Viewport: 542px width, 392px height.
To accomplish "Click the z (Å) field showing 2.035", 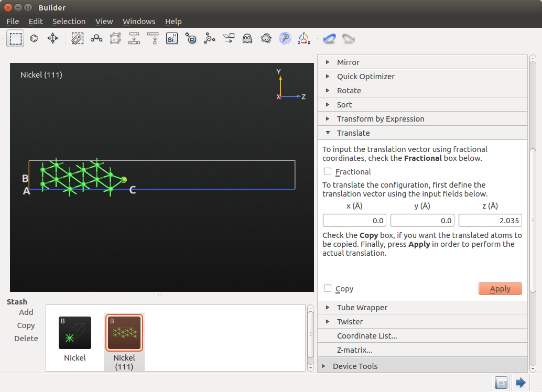I will tap(490, 221).
